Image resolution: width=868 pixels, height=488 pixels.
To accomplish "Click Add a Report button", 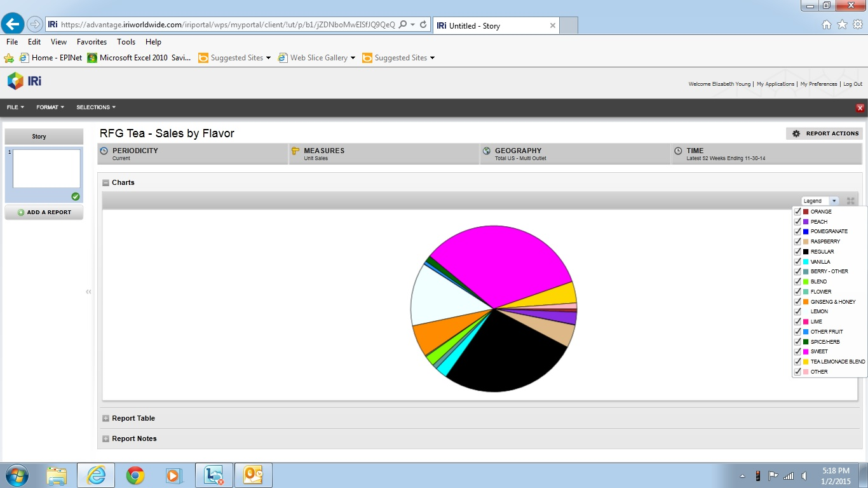I will click(44, 212).
